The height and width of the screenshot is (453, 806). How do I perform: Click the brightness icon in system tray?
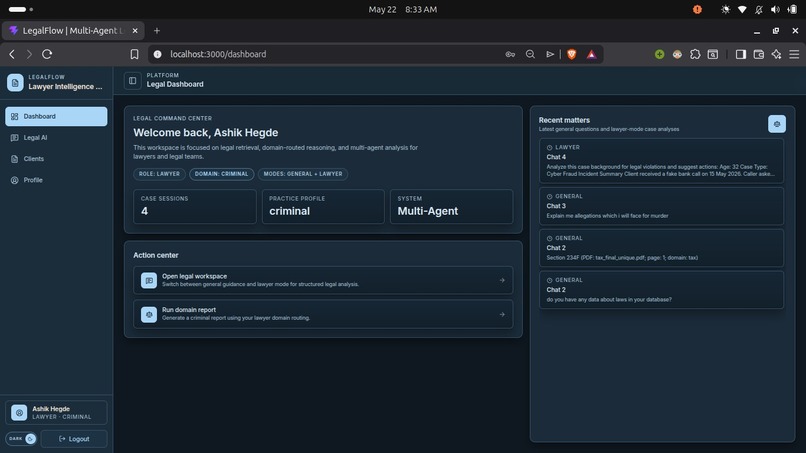click(725, 9)
